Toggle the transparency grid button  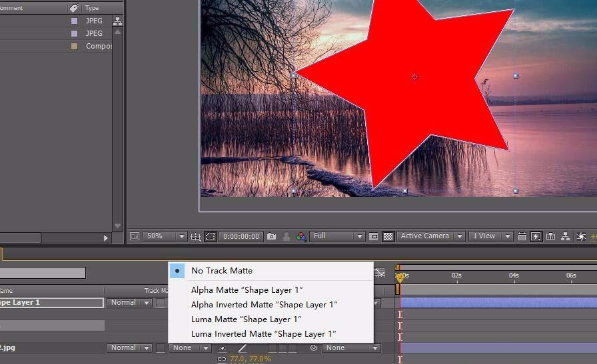coord(387,236)
